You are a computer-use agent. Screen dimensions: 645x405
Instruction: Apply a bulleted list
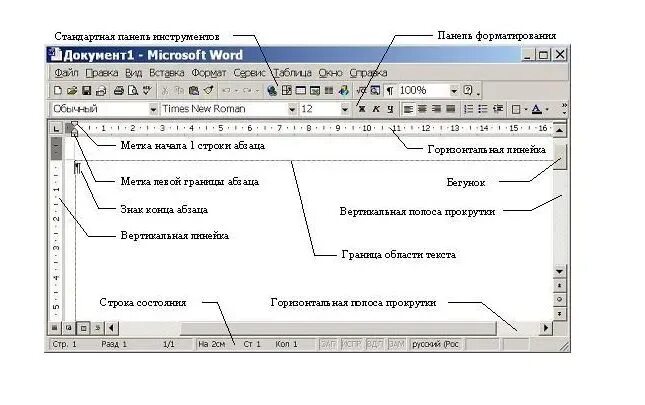point(483,109)
